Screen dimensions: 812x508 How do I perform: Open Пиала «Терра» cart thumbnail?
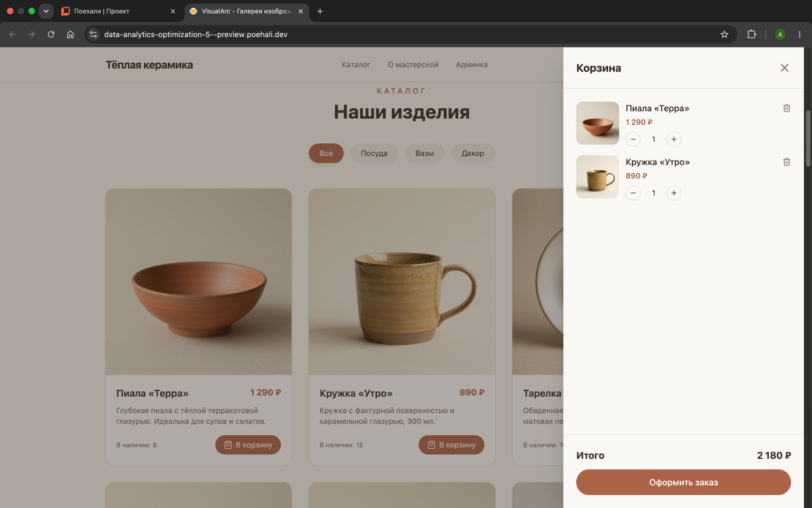[x=598, y=123]
